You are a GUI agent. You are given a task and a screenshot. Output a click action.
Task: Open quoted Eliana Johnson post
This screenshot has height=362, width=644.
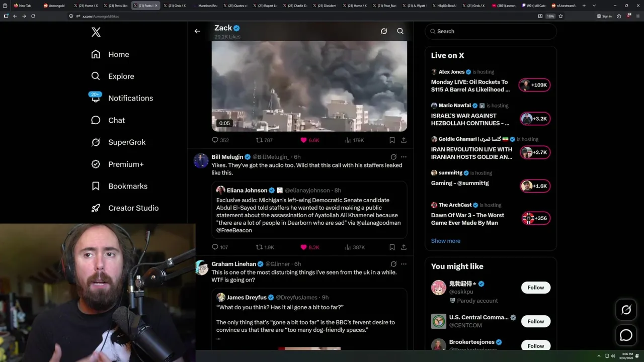pos(309,209)
